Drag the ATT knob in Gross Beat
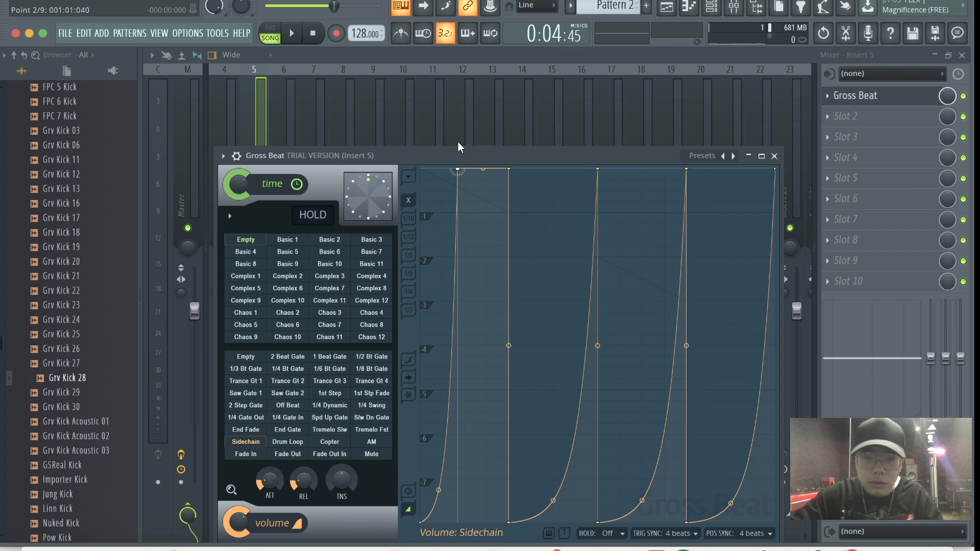 pyautogui.click(x=269, y=480)
